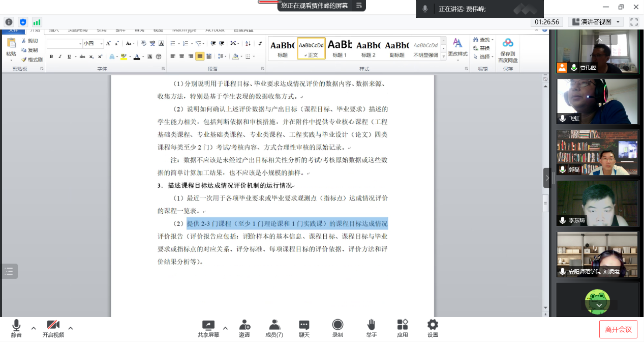Image resolution: width=644 pixels, height=342 pixels.
Task: Toggle show paragraph marks icon
Action: tap(260, 44)
